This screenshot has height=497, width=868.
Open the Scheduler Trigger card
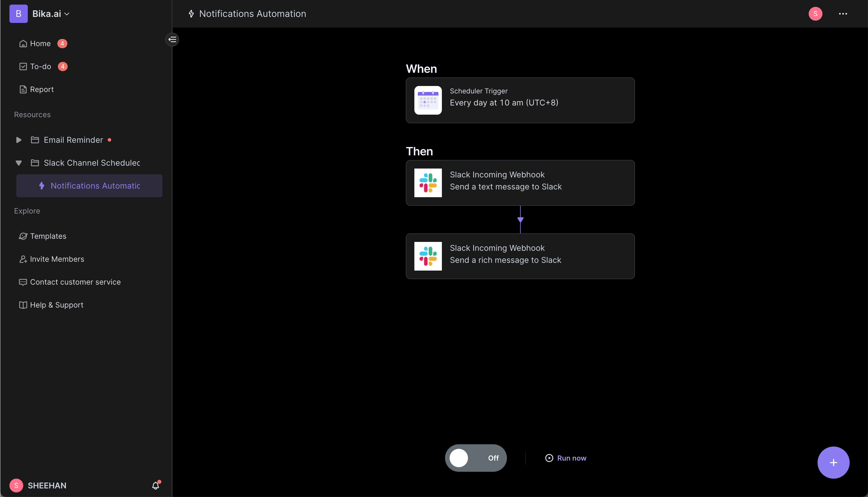[520, 100]
